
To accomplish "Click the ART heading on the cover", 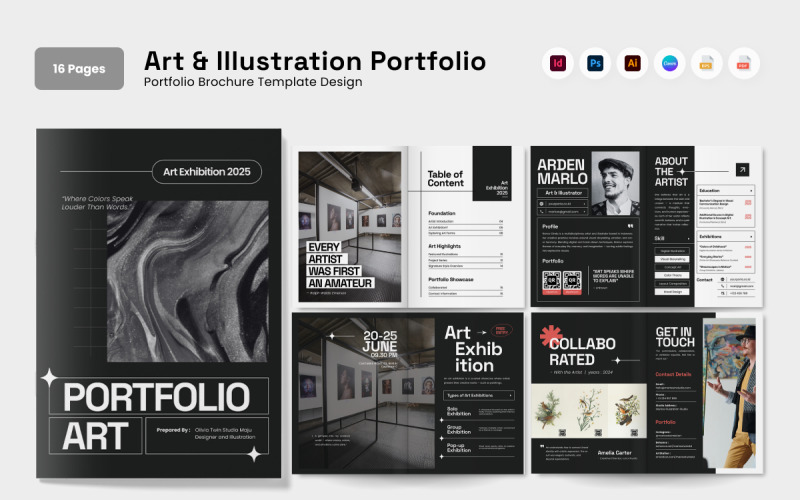I will click(x=95, y=436).
